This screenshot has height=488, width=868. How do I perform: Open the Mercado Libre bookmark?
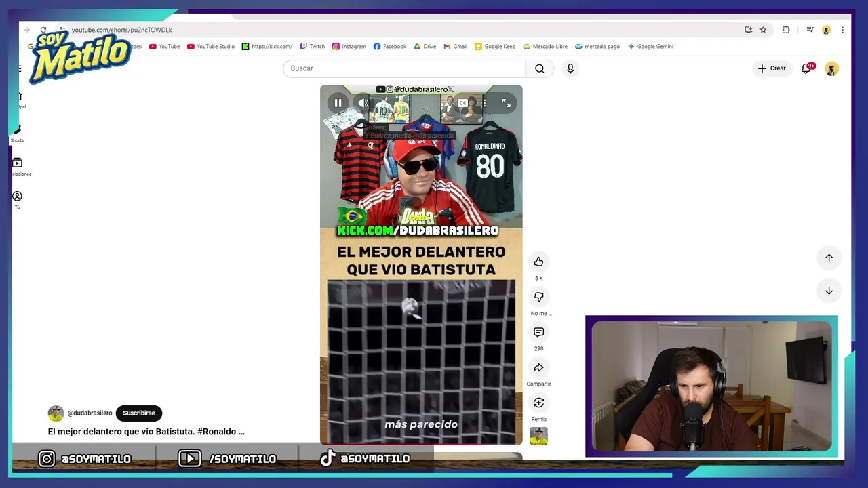click(x=545, y=47)
